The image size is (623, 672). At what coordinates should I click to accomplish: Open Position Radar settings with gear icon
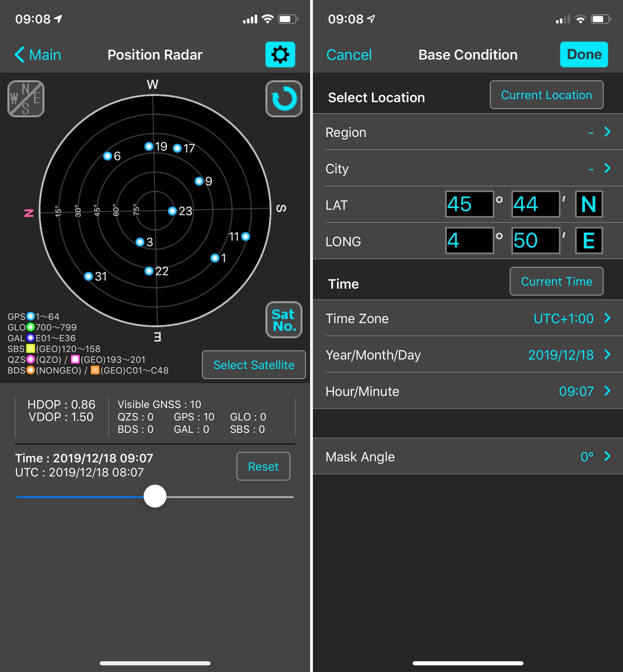280,55
